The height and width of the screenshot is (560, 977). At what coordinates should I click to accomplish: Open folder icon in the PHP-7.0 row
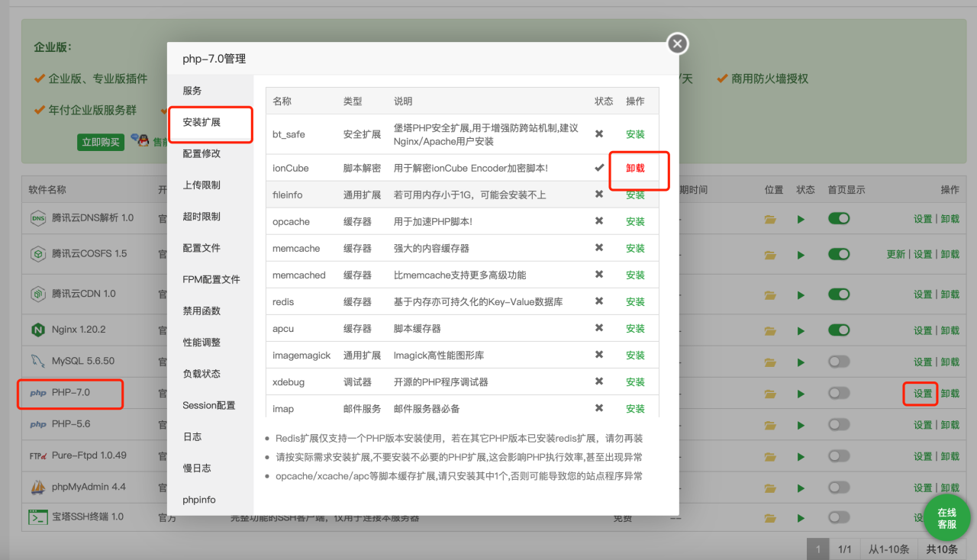pyautogui.click(x=770, y=394)
